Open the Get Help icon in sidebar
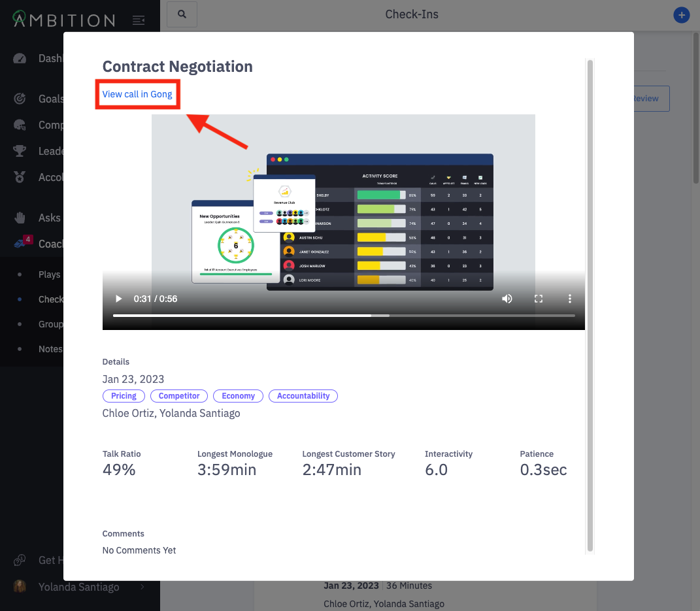Viewport: 700px width, 611px height. click(20, 560)
